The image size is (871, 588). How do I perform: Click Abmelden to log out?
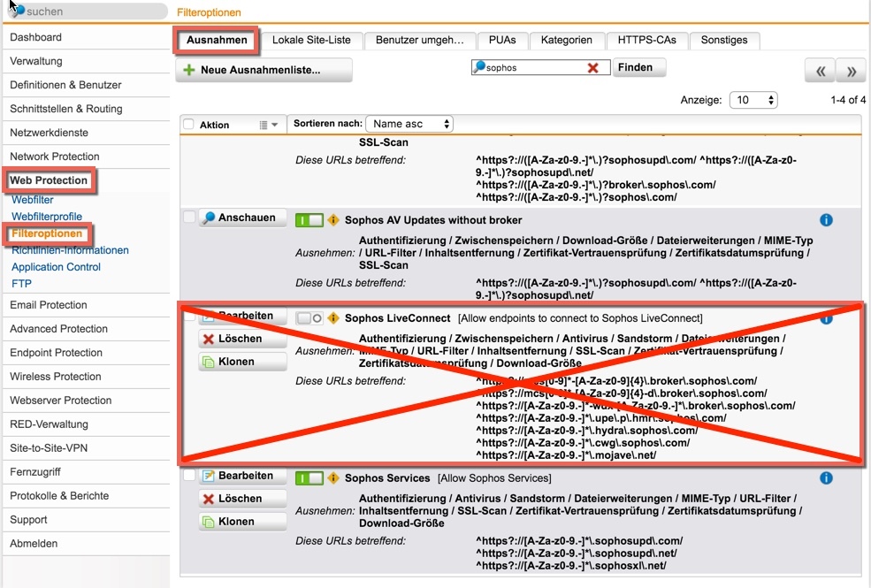click(86, 544)
